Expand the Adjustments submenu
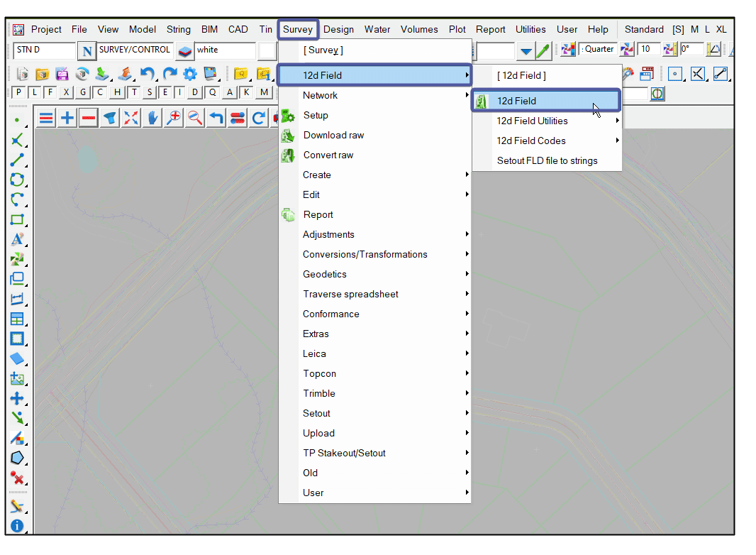This screenshot has height=555, width=756. coord(374,234)
